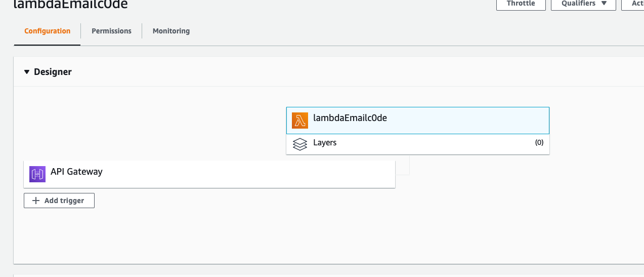Select the Layers label under the function

(x=325, y=143)
